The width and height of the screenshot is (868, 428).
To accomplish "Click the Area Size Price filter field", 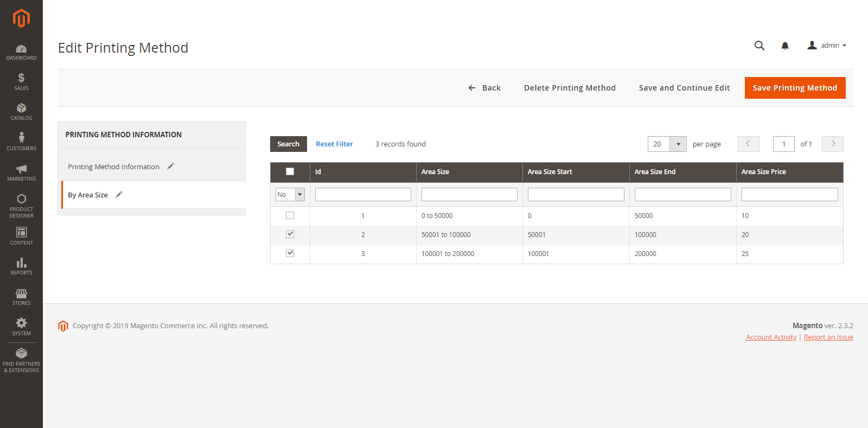I will click(789, 194).
